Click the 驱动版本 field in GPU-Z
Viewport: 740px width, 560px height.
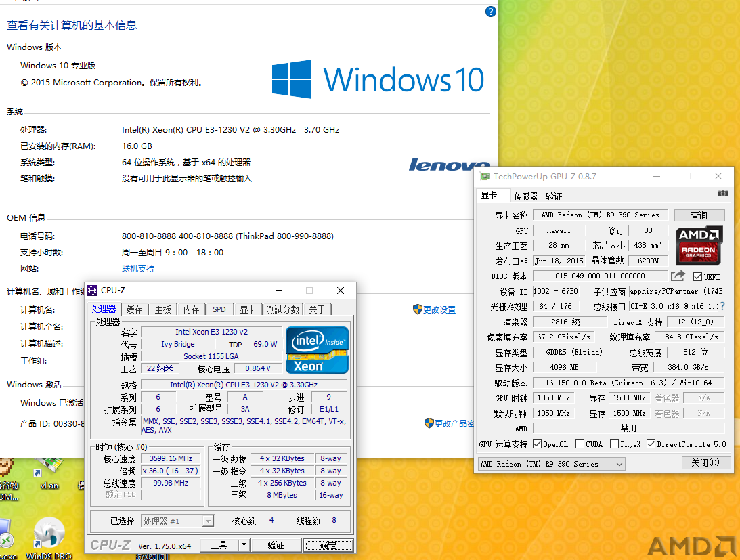click(x=628, y=383)
